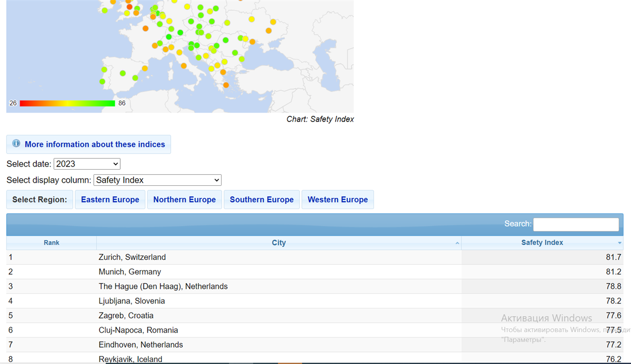Screen dimensions: 631x364
Task: Select the 'Eindhoven, Netherlands' city cell
Action: pos(141,345)
